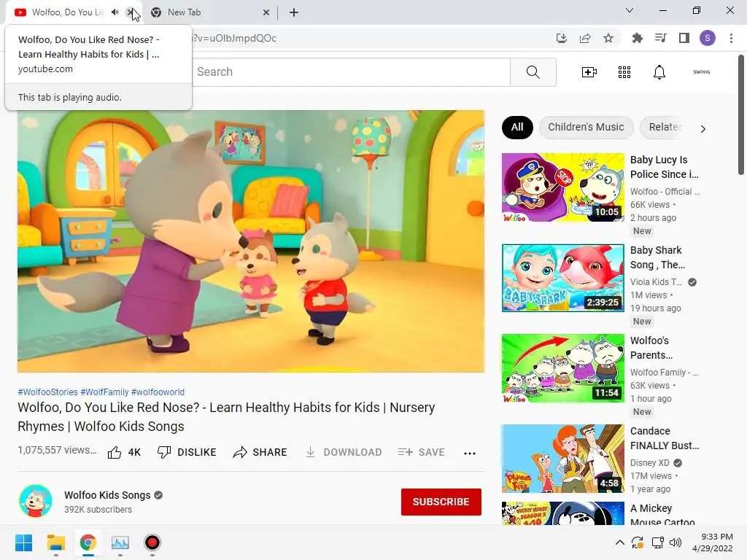Open the Extensions puzzle icon

pyautogui.click(x=638, y=38)
